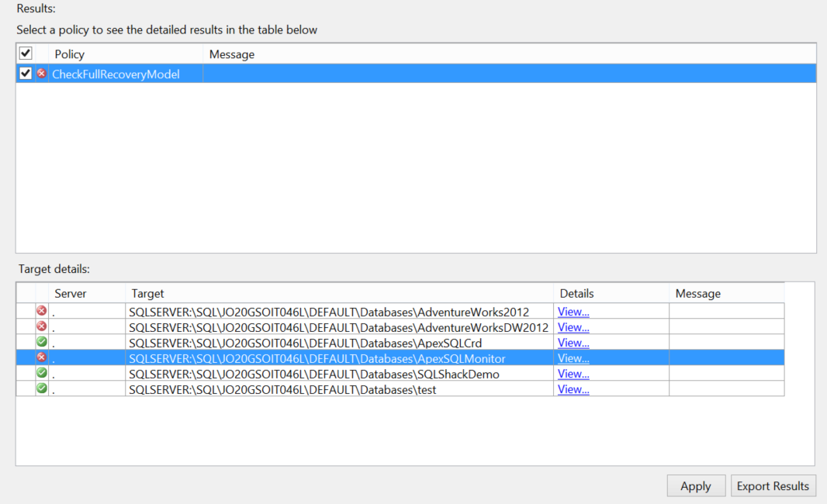
Task: Open View details for AdventureWorksDW2012
Action: click(573, 327)
